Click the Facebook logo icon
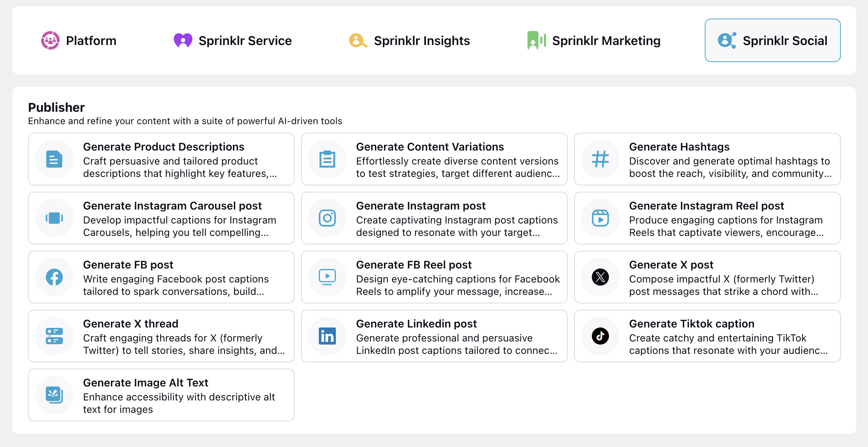 click(x=54, y=277)
